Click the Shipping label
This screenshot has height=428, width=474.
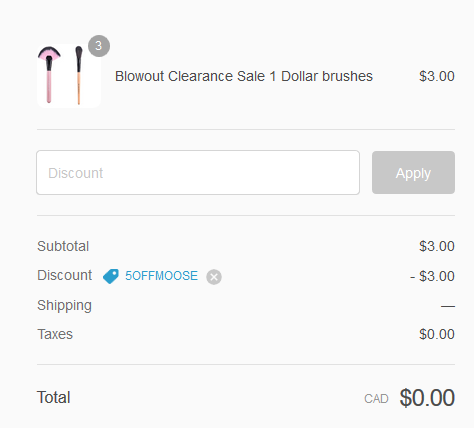pos(64,305)
